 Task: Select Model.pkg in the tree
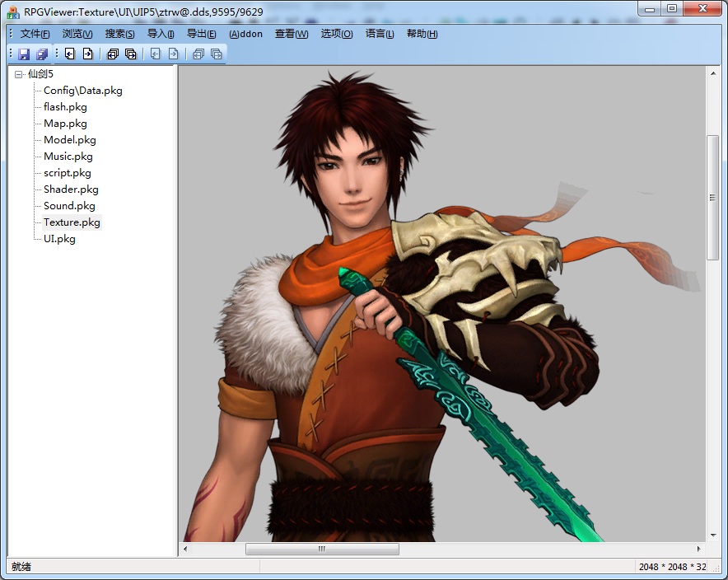[69, 140]
